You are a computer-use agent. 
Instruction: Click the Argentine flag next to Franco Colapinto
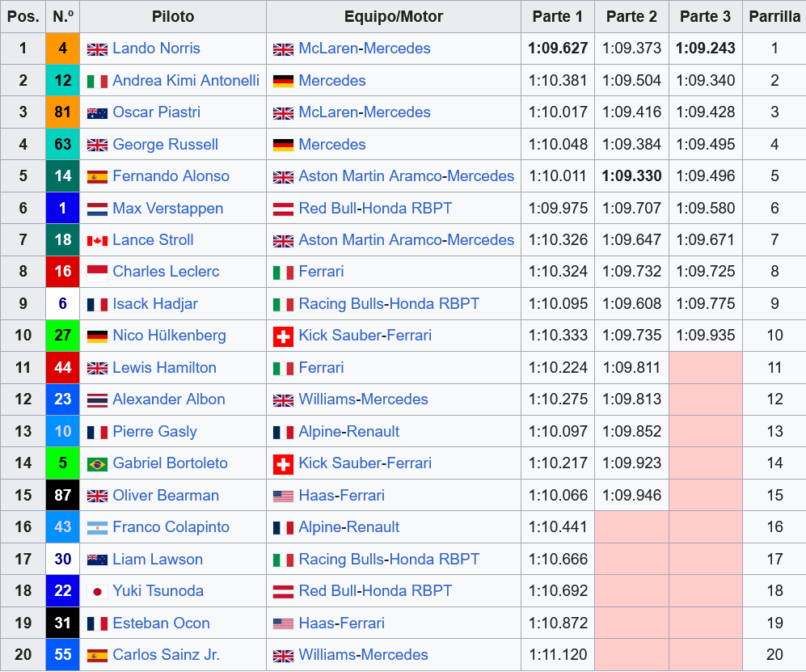point(97,528)
